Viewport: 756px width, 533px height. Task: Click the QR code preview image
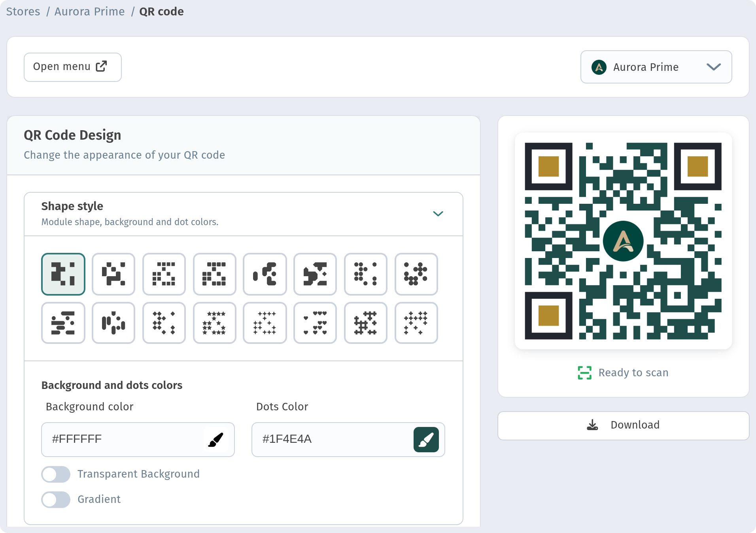(624, 241)
